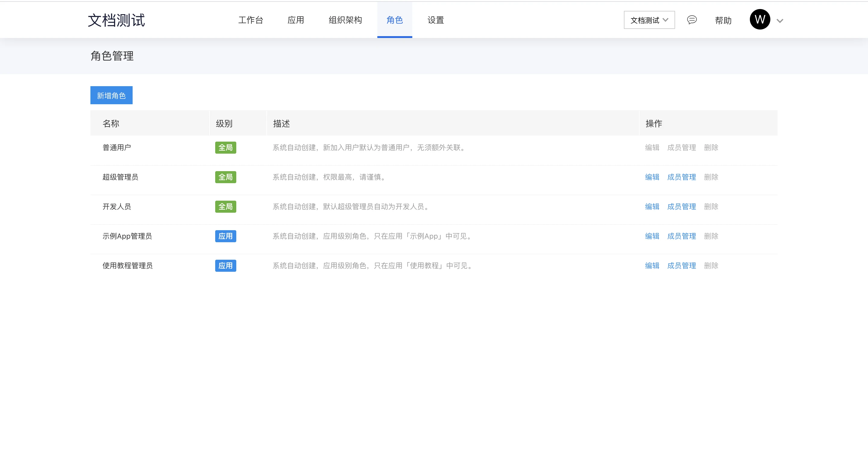This screenshot has width=868, height=473.
Task: Edit the 开发人员 role
Action: (x=652, y=206)
